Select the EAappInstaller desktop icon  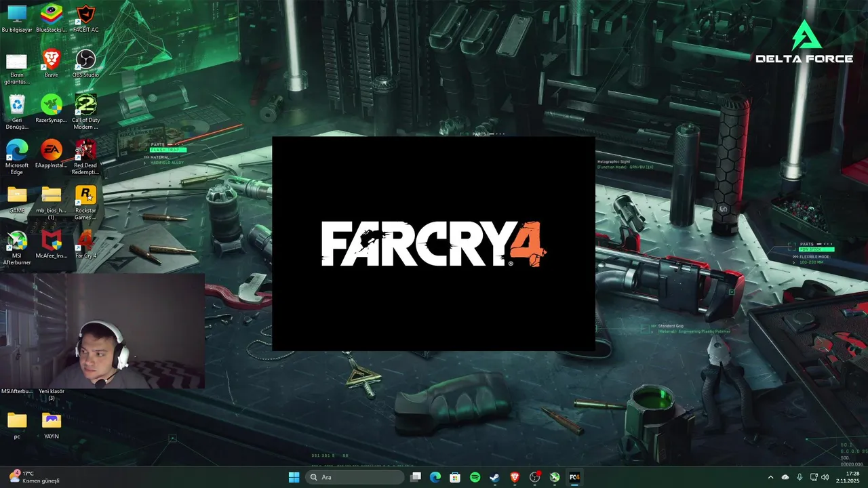pos(52,155)
